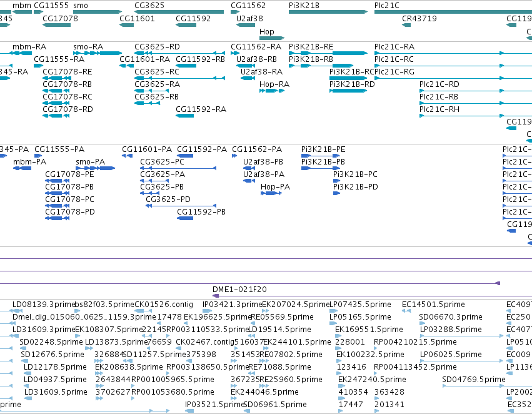This screenshot has height=414, width=532.
Task: Select transcript CG3625-RC
Action: point(157,71)
